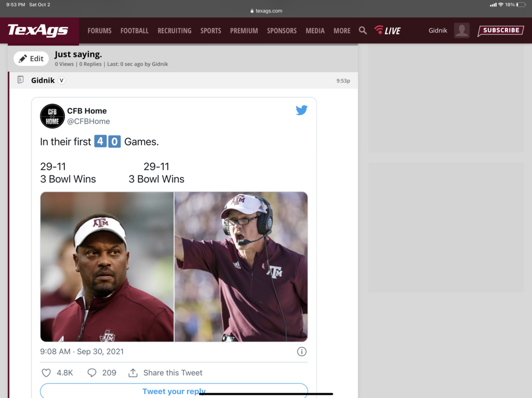Viewport: 532px width, 398px height.
Task: Click the TexAgs Live broadcast icon
Action: (x=387, y=30)
